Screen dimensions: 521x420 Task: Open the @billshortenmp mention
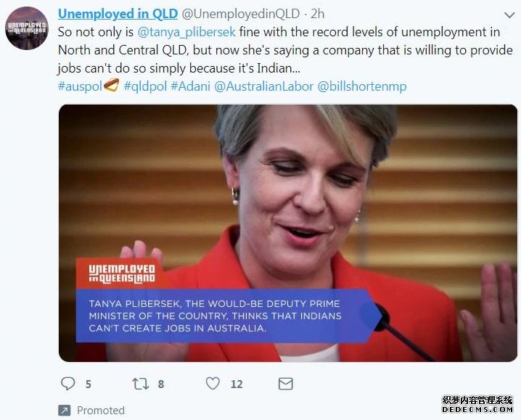[362, 86]
